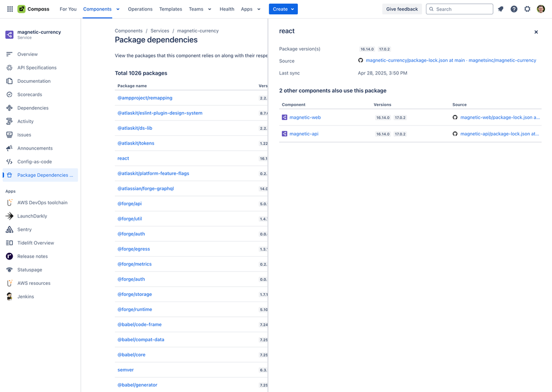Go to the Services breadcrumb
This screenshot has height=392, width=552.
pyautogui.click(x=160, y=30)
